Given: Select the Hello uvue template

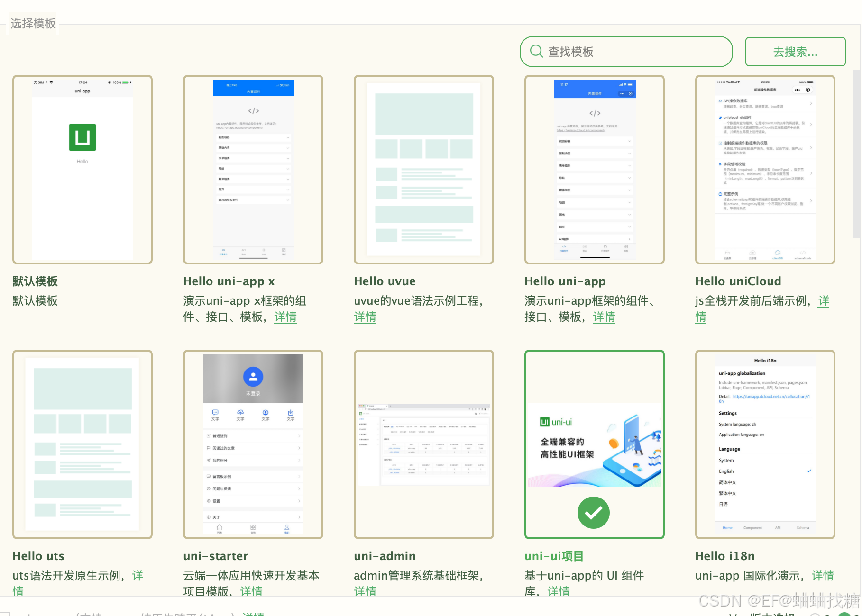Looking at the screenshot, I should (423, 169).
